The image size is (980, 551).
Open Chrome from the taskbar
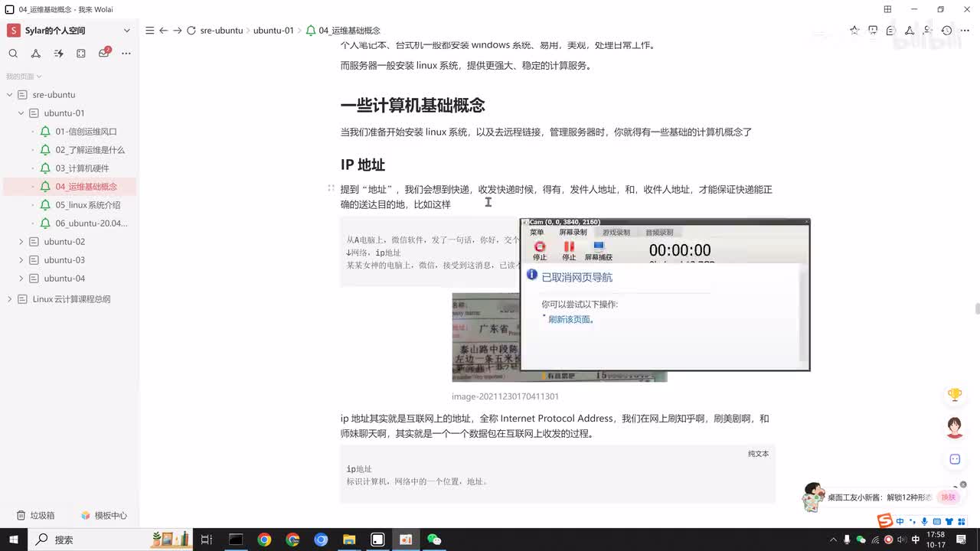click(264, 540)
